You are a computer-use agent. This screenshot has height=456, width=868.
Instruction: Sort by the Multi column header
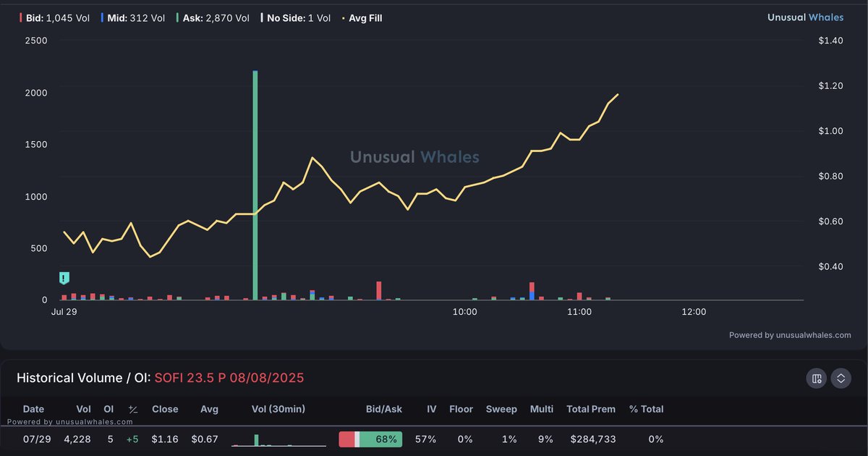pyautogui.click(x=541, y=409)
